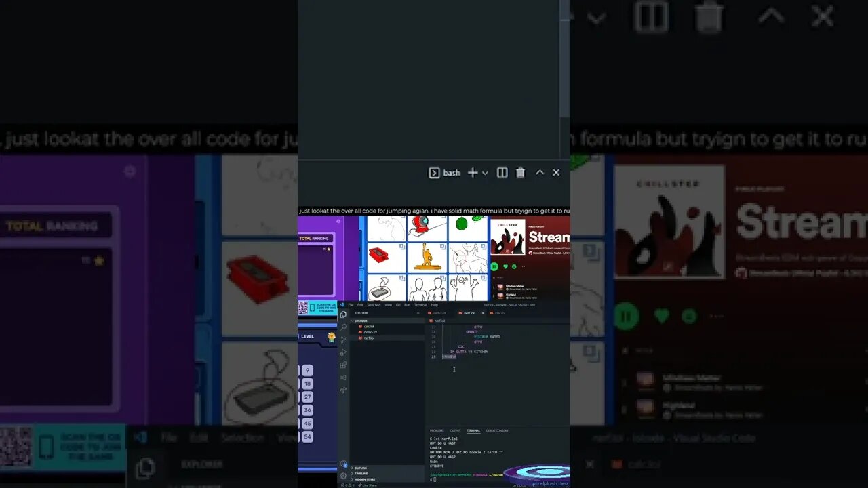Click the bash terminal icon
Image resolution: width=868 pixels, height=488 pixels.
[434, 173]
